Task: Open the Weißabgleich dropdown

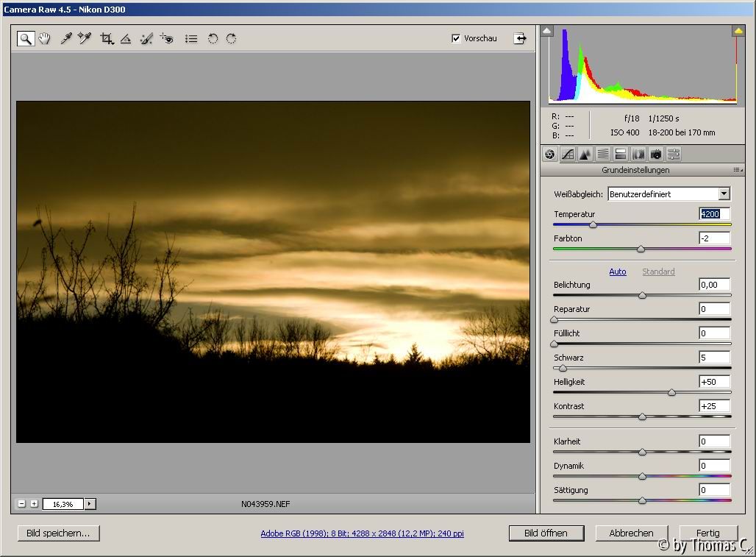Action: [724, 194]
